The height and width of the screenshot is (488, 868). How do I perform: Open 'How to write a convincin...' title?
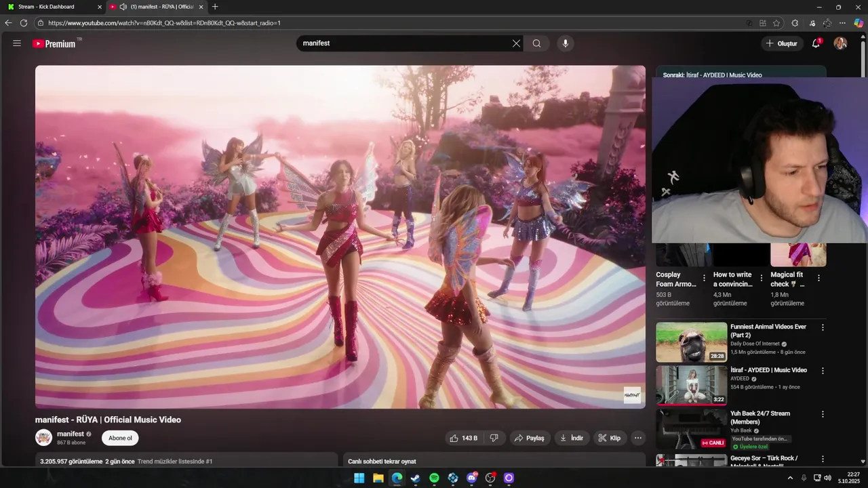pos(733,279)
